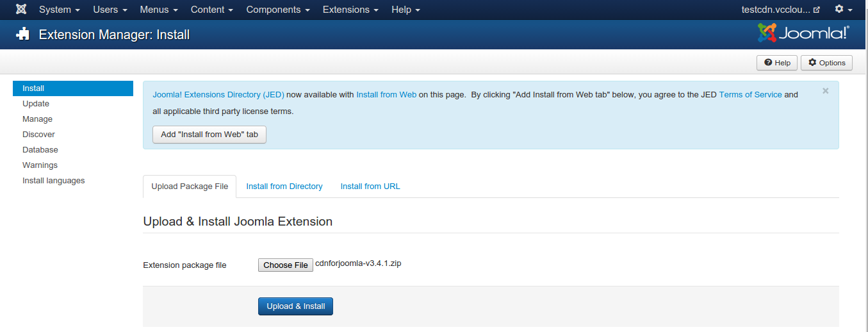The image size is (868, 332).
Task: Open the Components menu
Action: (277, 10)
